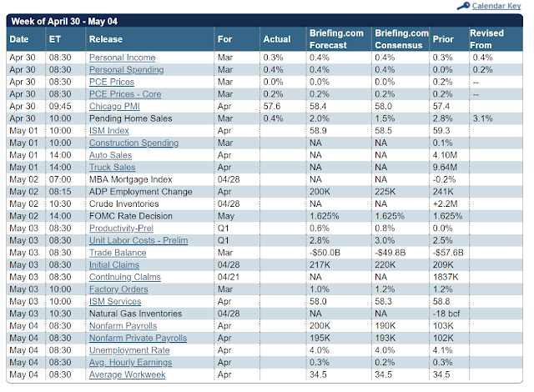534x392 pixels.
Task: Click the MBA Mortgage Index prior value -0.2%
Action: (444, 179)
